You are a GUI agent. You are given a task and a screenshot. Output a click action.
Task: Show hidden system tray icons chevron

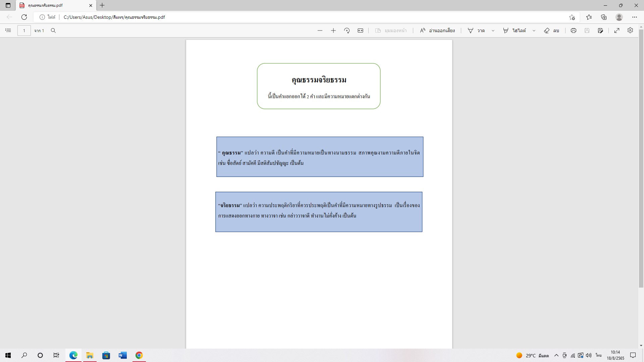point(556,355)
